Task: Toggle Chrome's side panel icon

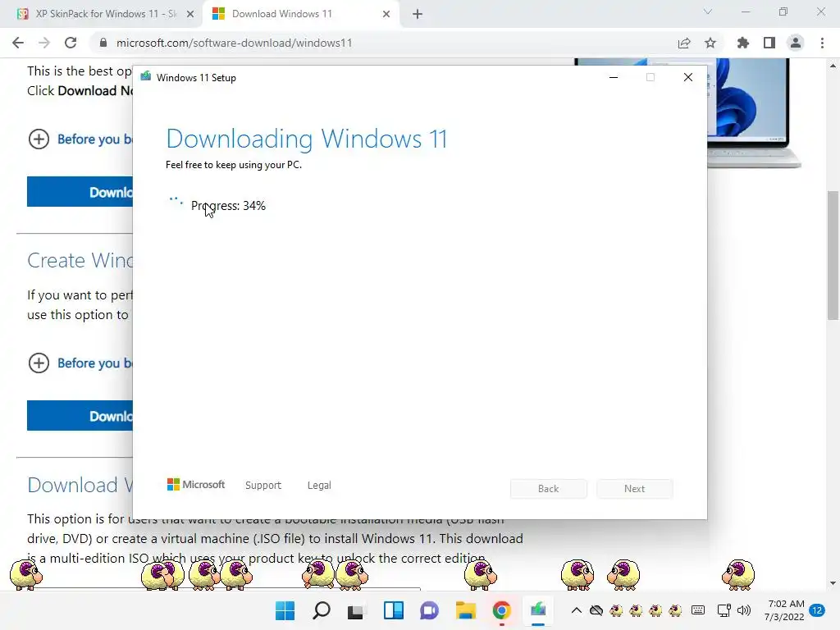Action: pos(769,43)
